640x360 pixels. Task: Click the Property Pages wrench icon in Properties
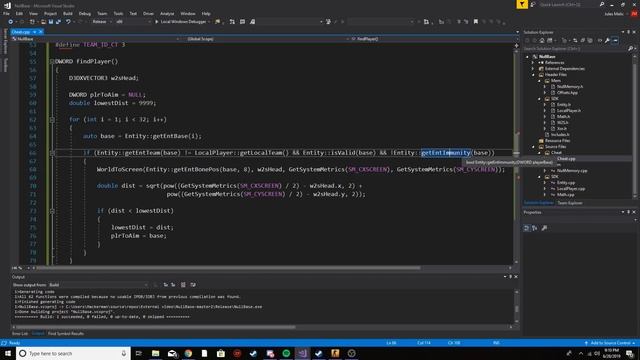(544, 228)
